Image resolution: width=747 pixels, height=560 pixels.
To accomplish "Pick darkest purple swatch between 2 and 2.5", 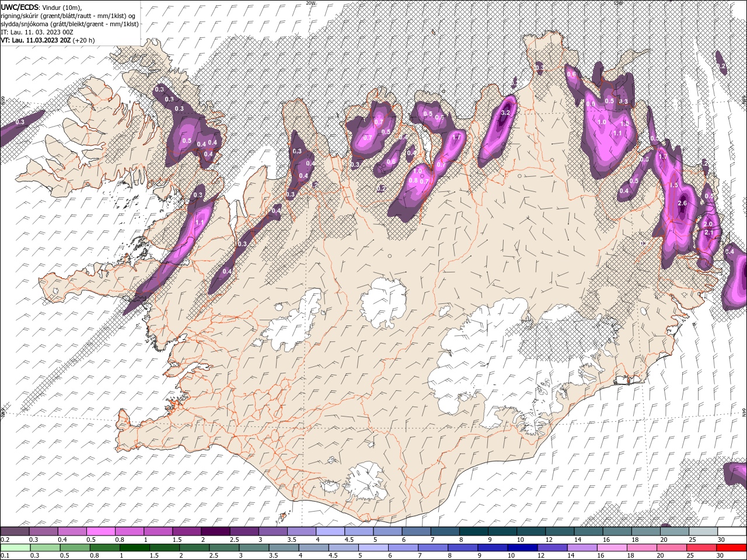I will pos(215,531).
